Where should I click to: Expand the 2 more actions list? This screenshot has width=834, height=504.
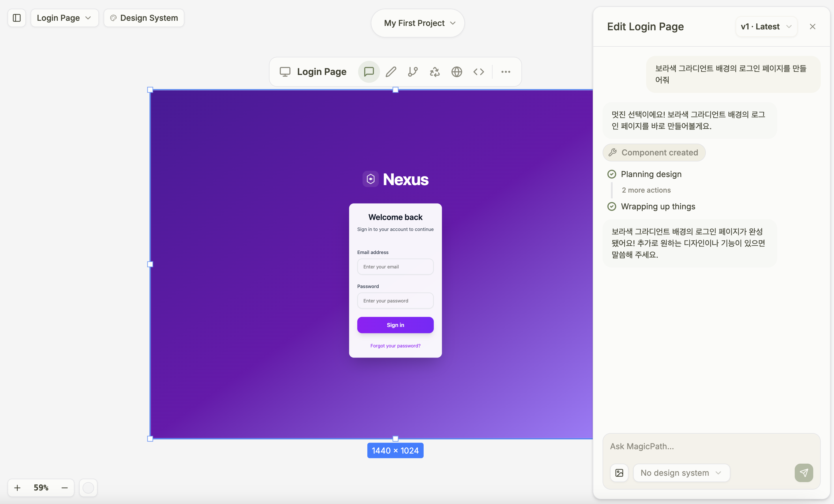(646, 190)
